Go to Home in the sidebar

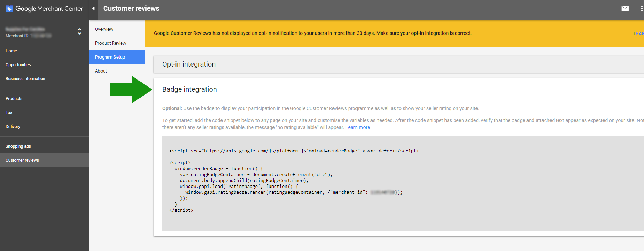click(x=11, y=51)
